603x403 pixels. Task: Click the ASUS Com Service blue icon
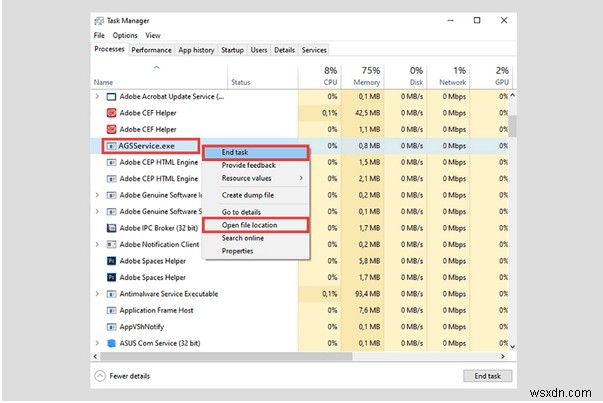tap(111, 343)
